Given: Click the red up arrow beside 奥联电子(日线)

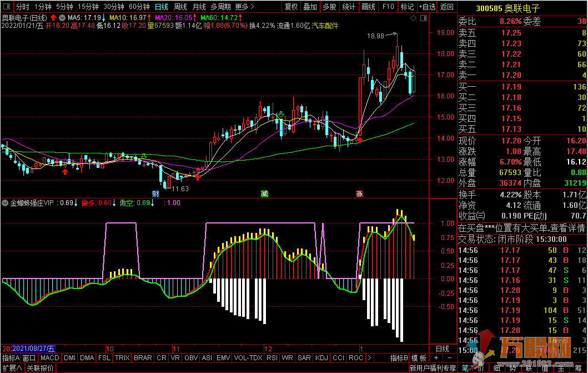Looking at the screenshot, I should [53, 18].
